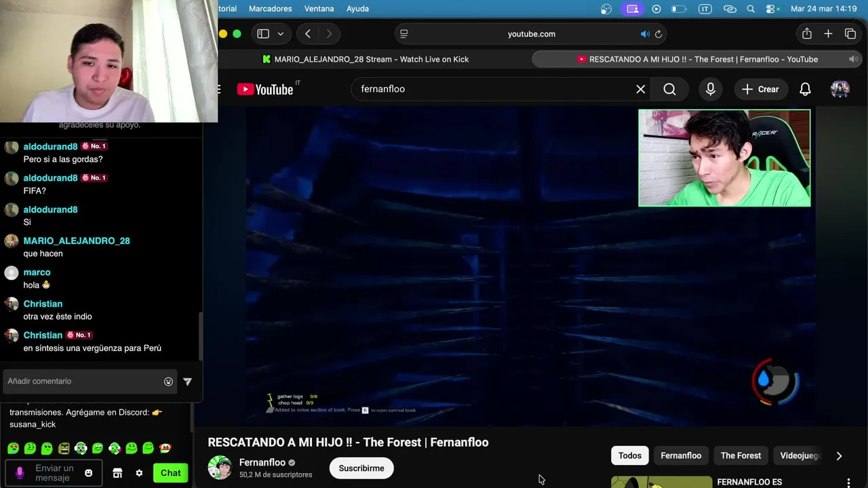The height and width of the screenshot is (488, 868).
Task: Click the MARIO_ALEJANDRO_28 username in chat
Action: 77,241
